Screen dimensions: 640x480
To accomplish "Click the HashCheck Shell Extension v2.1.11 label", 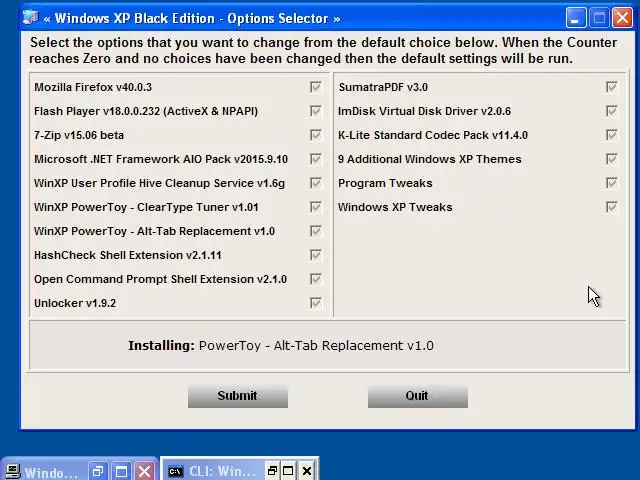I will 128,255.
